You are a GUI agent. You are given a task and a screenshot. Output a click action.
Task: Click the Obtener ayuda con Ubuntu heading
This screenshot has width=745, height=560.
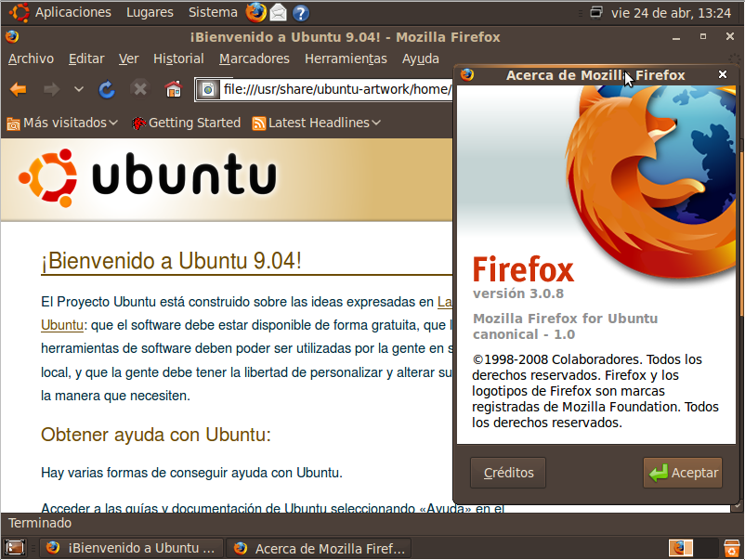pos(156,435)
